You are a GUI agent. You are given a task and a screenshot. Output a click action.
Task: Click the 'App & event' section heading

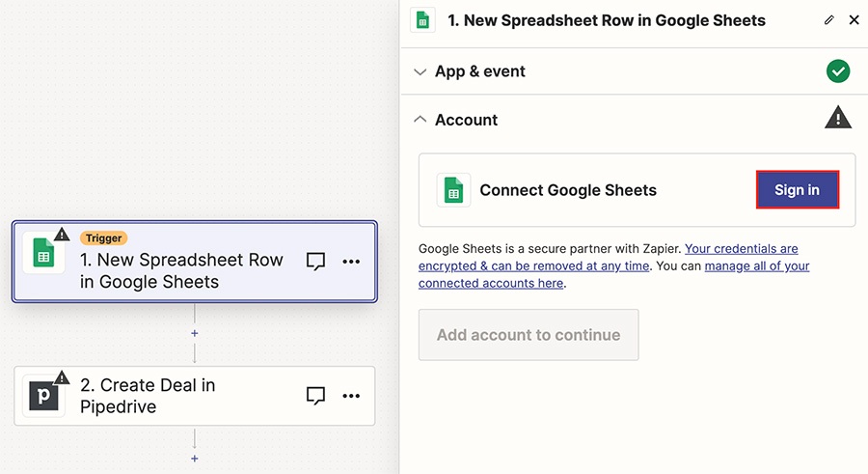(x=480, y=71)
